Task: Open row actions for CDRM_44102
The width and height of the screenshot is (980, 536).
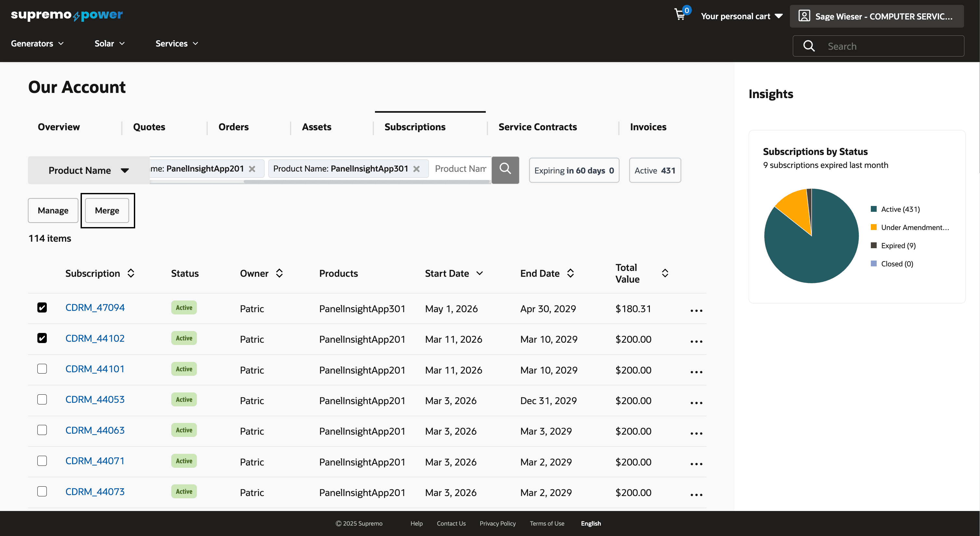Action: click(x=696, y=341)
